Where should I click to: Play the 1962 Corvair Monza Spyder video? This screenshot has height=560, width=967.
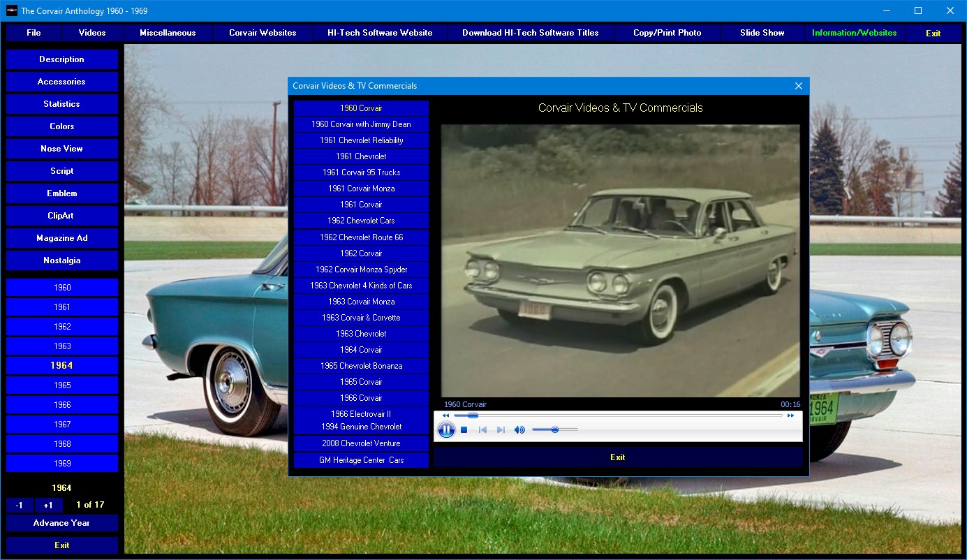pos(361,270)
